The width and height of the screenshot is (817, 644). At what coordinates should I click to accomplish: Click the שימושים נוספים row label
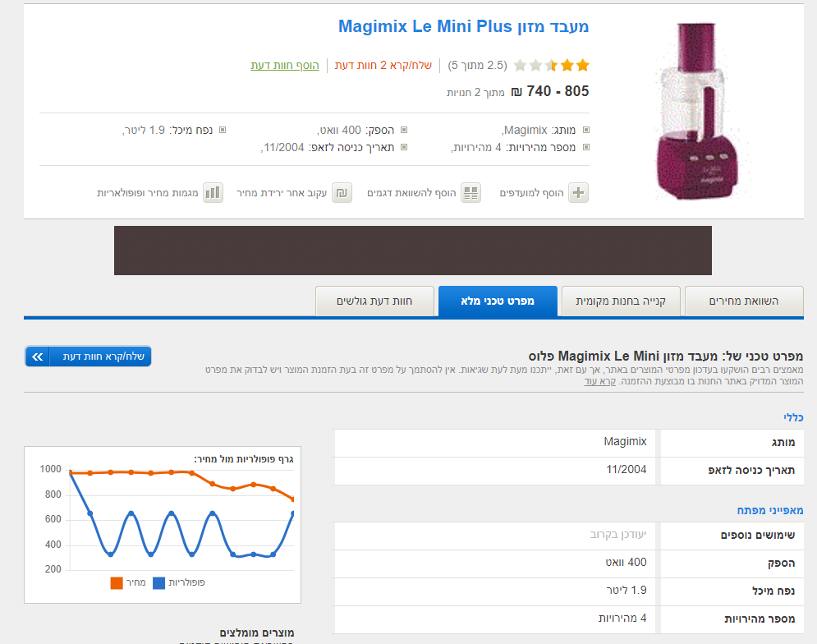pyautogui.click(x=758, y=535)
